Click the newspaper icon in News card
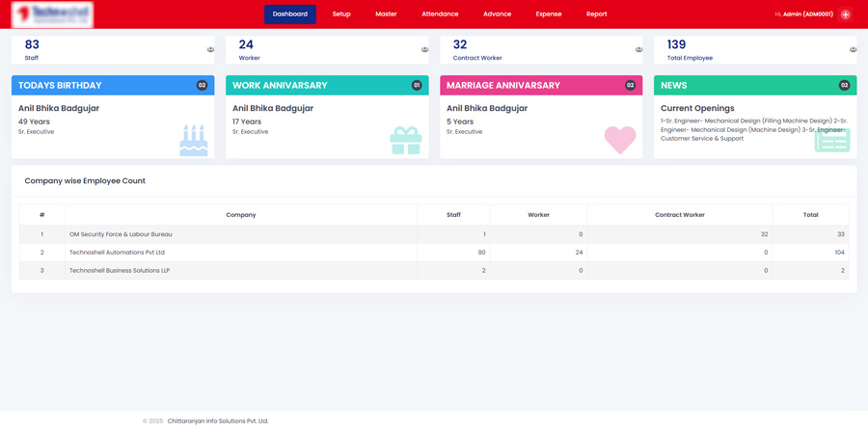This screenshot has height=431, width=868. click(x=831, y=141)
